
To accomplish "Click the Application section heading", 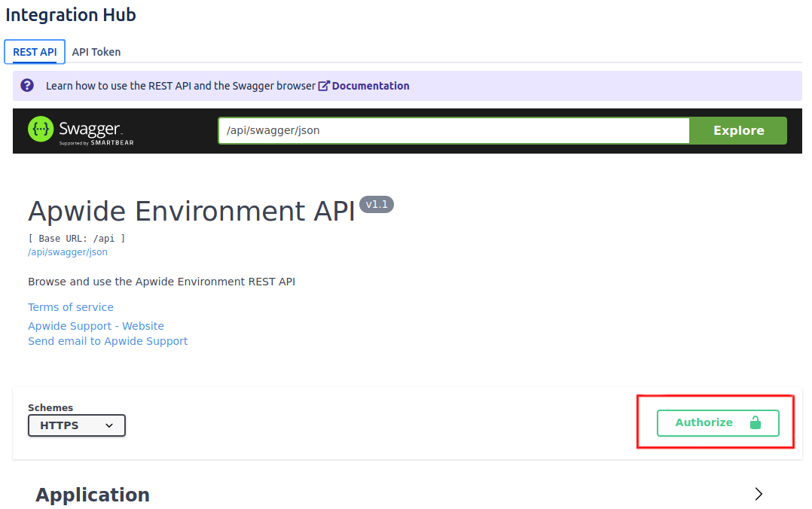I will (x=93, y=495).
